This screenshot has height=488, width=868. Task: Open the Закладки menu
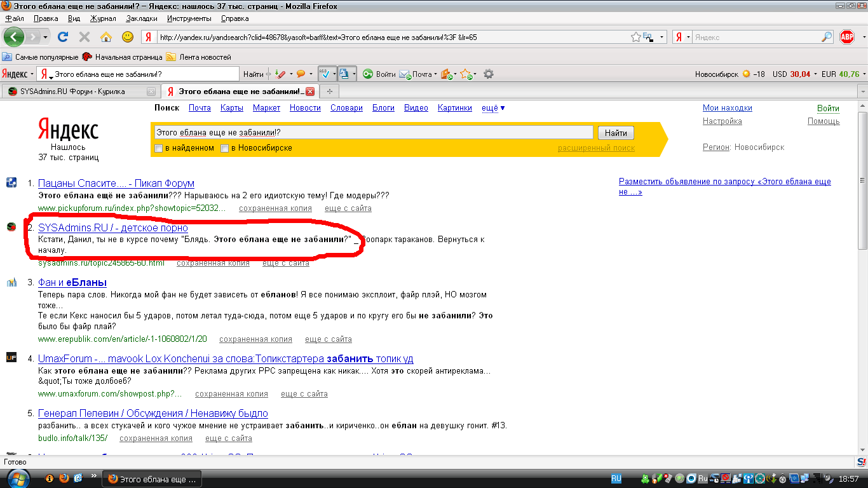tap(142, 18)
